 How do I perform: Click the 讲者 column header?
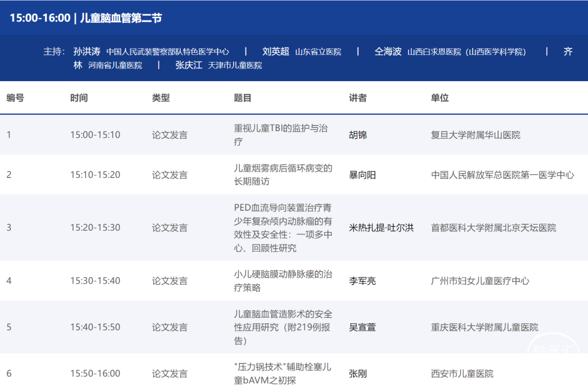pyautogui.click(x=358, y=98)
